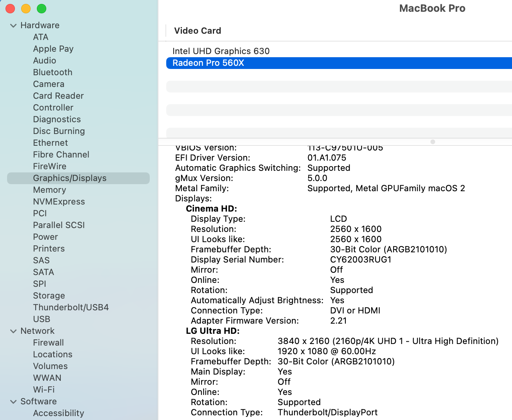The width and height of the screenshot is (512, 420).
Task: Open Card Reader details
Action: click(x=58, y=96)
